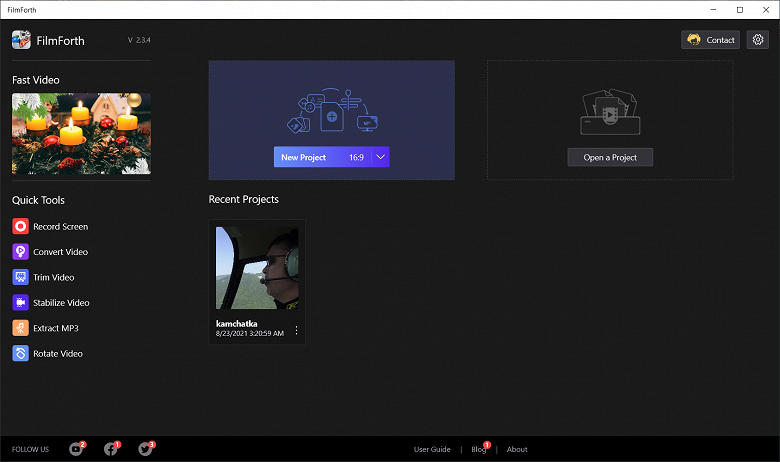Click the Record Screen icon
This screenshot has width=780, height=462.
[x=20, y=226]
